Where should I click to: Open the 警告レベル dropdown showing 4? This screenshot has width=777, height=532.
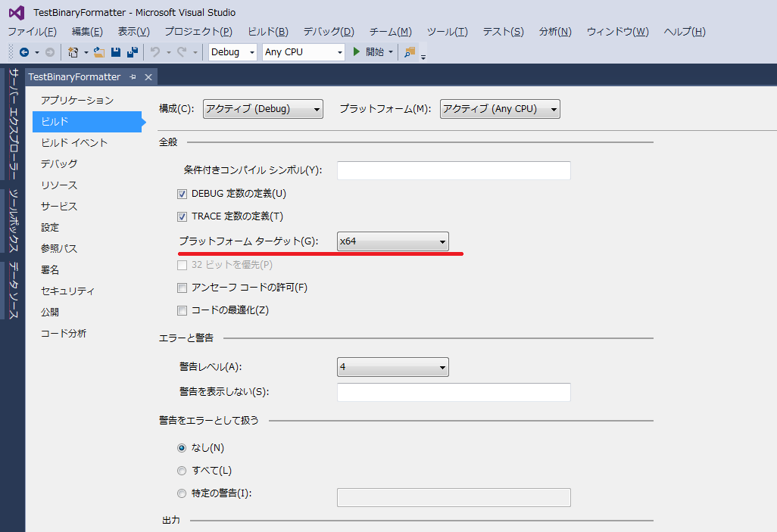392,369
